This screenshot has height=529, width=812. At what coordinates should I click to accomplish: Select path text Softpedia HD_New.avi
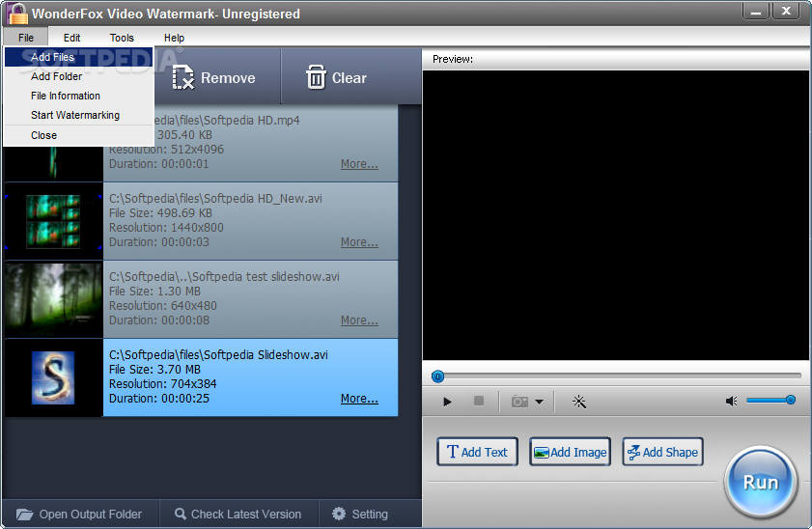pos(215,199)
